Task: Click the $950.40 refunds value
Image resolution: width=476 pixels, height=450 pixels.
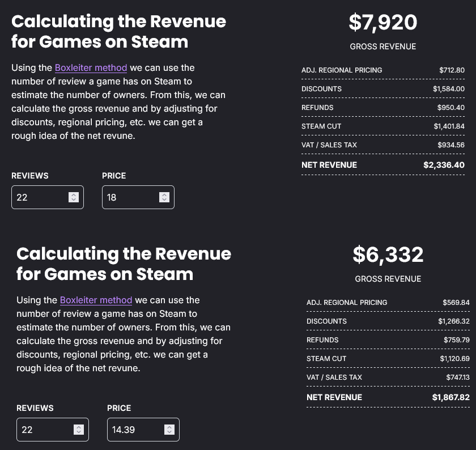Action: pos(451,108)
